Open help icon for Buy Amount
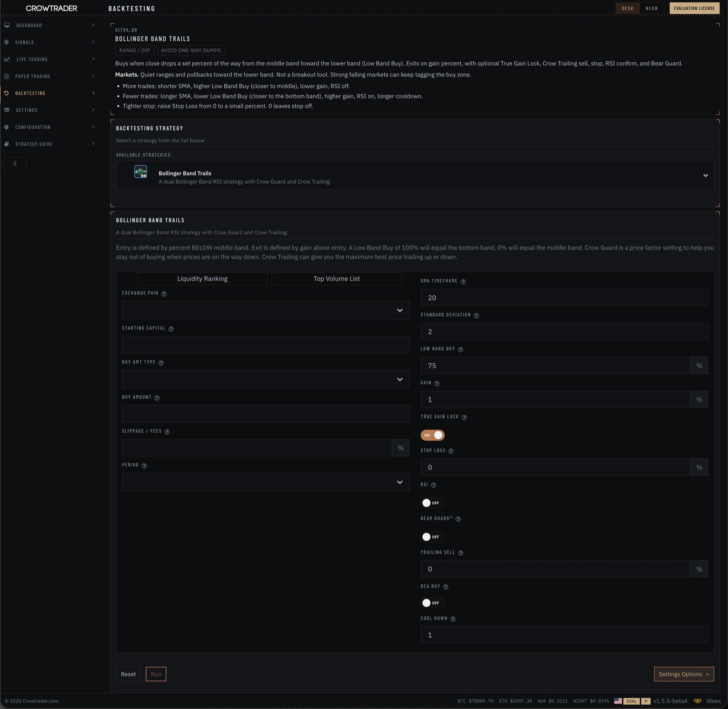Screen dimensions: 728x709 157,398
